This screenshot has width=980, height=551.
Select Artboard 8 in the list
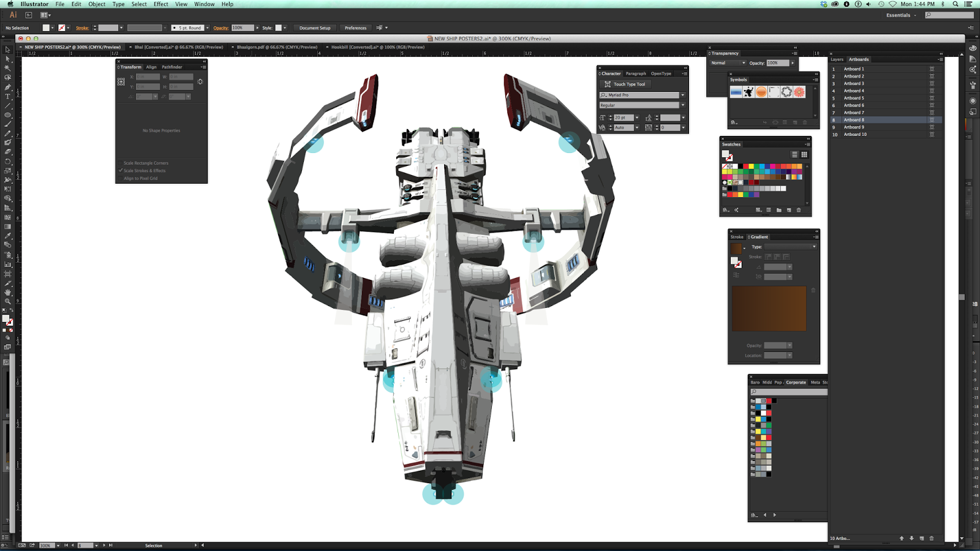(x=885, y=120)
